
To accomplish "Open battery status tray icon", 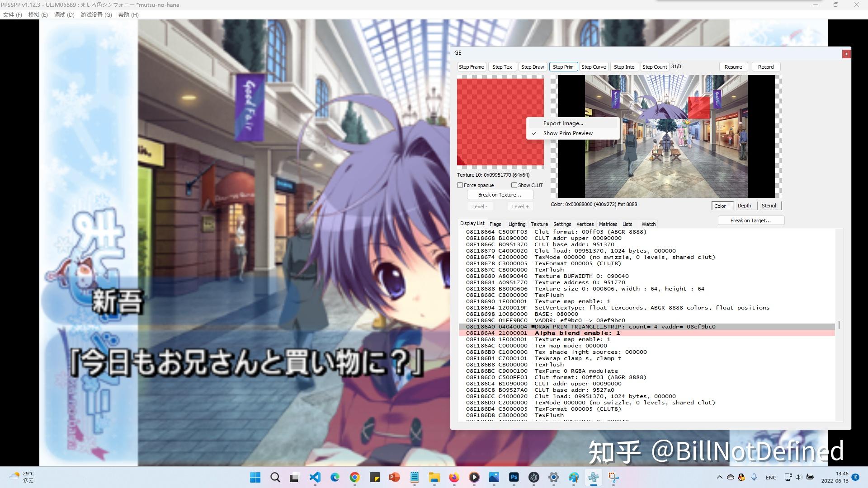I will point(810,477).
